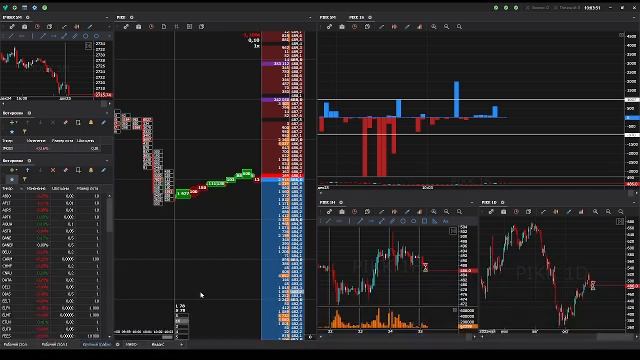Collapse the order book panel with its dash
The width and height of the screenshot is (640, 360).
(310, 18)
